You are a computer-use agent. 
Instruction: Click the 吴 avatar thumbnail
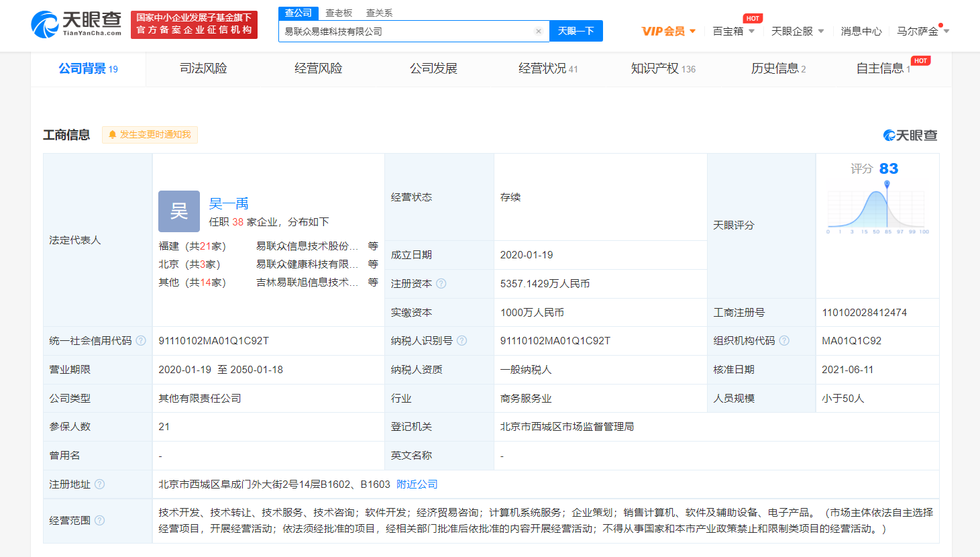[179, 211]
